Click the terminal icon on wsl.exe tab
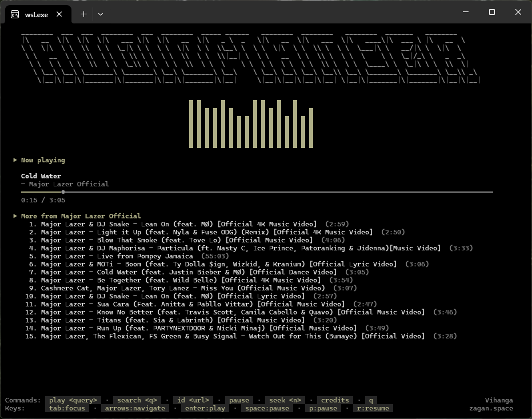Screen dimensions: 532x419 pyautogui.click(x=15, y=14)
